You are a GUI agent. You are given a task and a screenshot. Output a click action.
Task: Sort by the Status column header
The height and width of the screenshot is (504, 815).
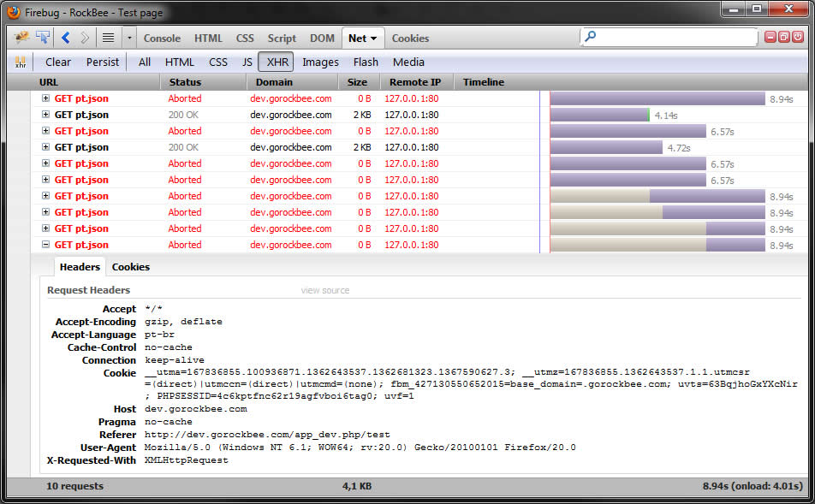203,81
